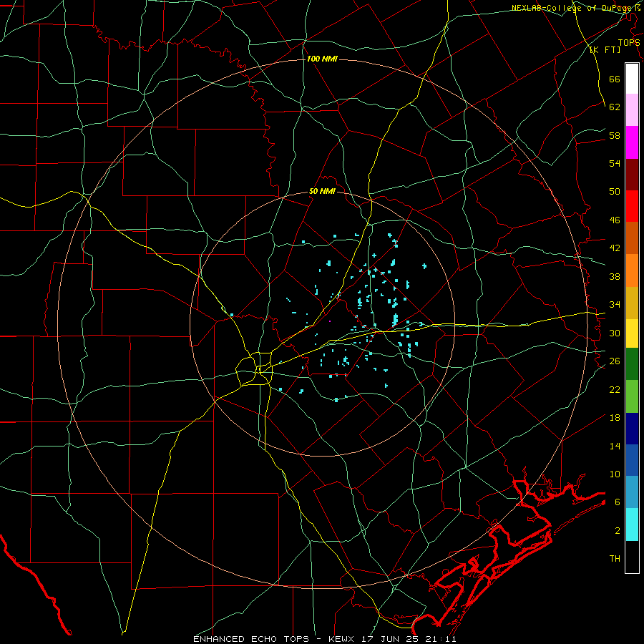Click the 38 legend value
This screenshot has width=644, height=644.
[615, 276]
